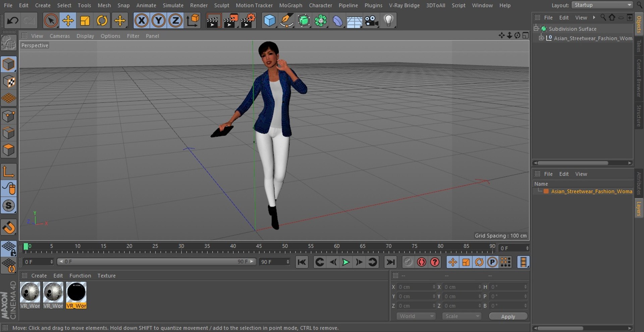The height and width of the screenshot is (332, 644).
Task: Toggle X axis lock
Action: coord(142,21)
